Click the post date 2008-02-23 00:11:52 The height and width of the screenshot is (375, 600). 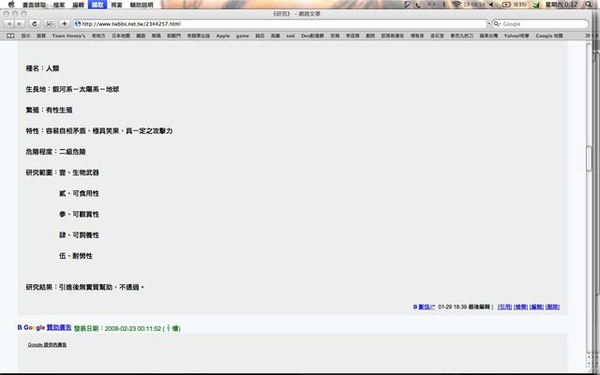[133, 329]
